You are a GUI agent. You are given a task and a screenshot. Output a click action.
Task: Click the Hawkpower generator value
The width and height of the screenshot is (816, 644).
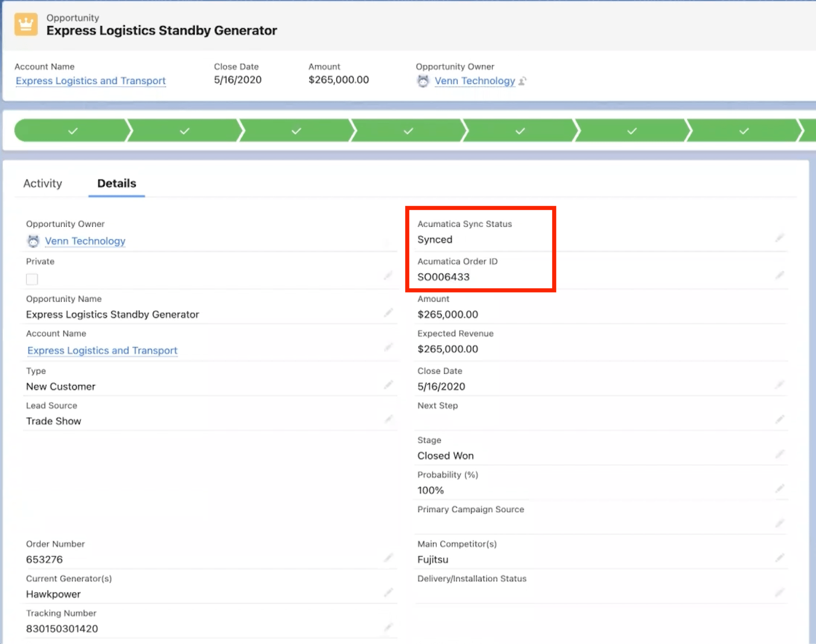(53, 594)
